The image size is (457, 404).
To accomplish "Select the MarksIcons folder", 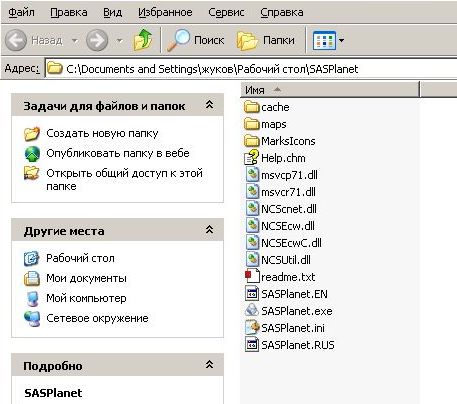I will click(280, 141).
